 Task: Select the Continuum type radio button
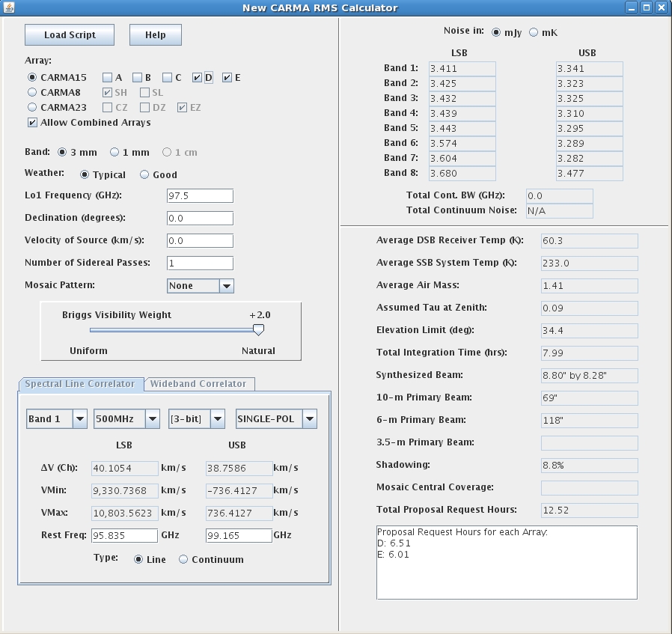tap(183, 559)
